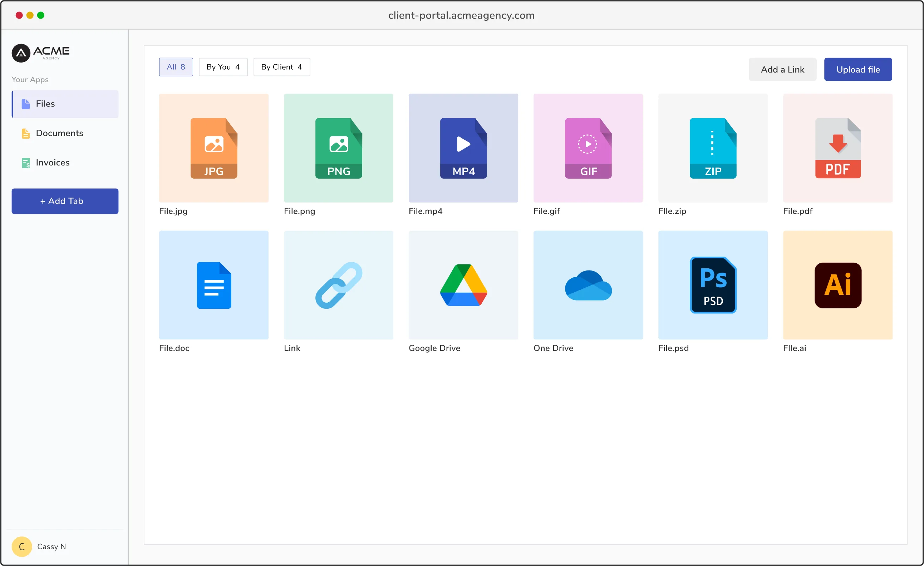Open the Documents tab label in sidebar

60,133
